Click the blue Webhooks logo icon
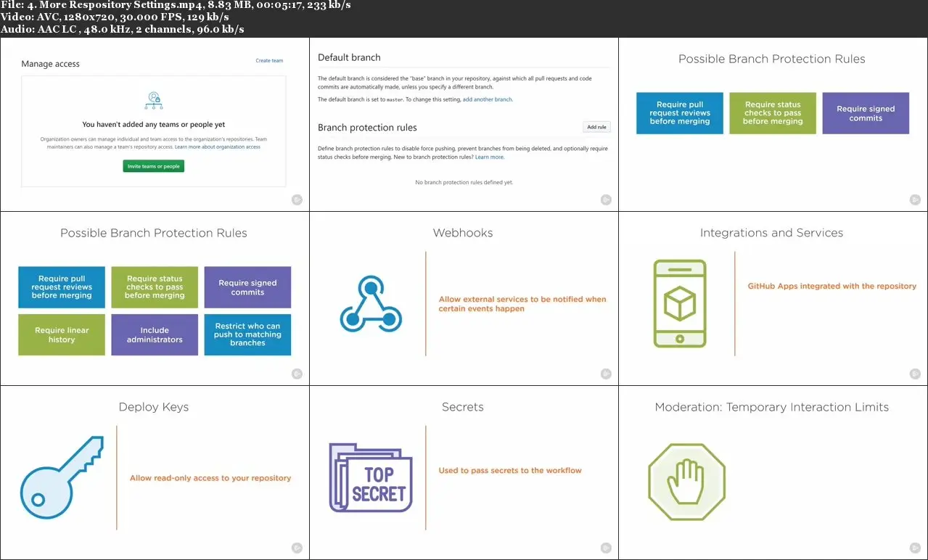The height and width of the screenshot is (560, 928). coord(371,303)
